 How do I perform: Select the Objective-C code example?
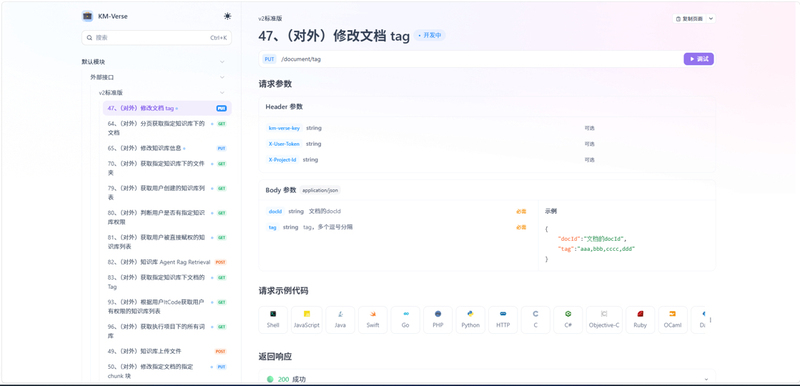(604, 320)
